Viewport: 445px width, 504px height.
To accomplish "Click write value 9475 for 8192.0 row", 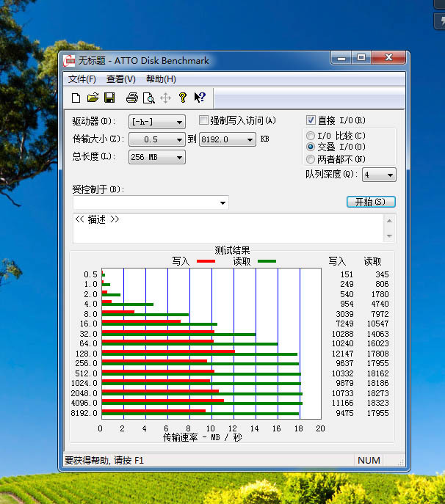I will pos(344,413).
